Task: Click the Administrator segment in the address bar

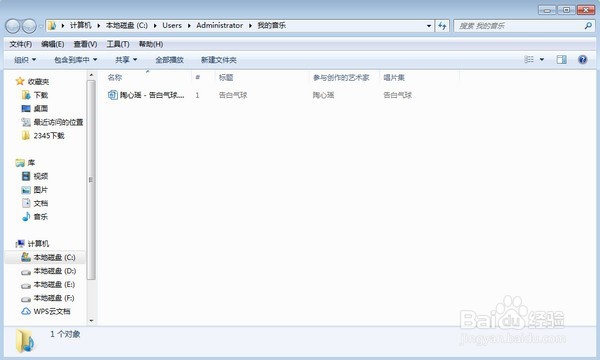Action: (220, 26)
